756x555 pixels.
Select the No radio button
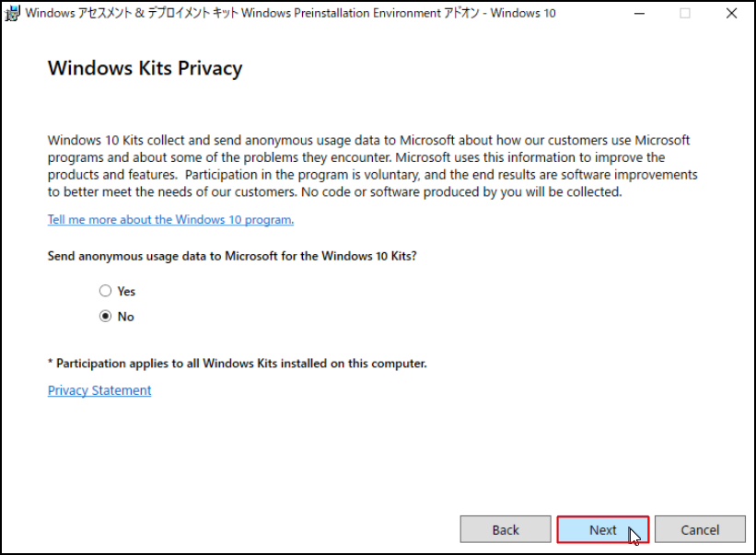105,317
